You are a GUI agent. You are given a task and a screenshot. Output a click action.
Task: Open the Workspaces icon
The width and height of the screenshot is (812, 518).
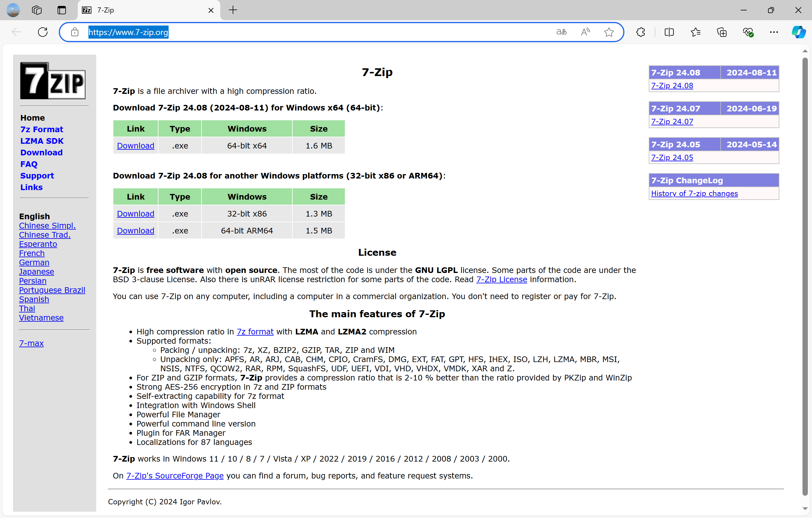click(x=37, y=10)
